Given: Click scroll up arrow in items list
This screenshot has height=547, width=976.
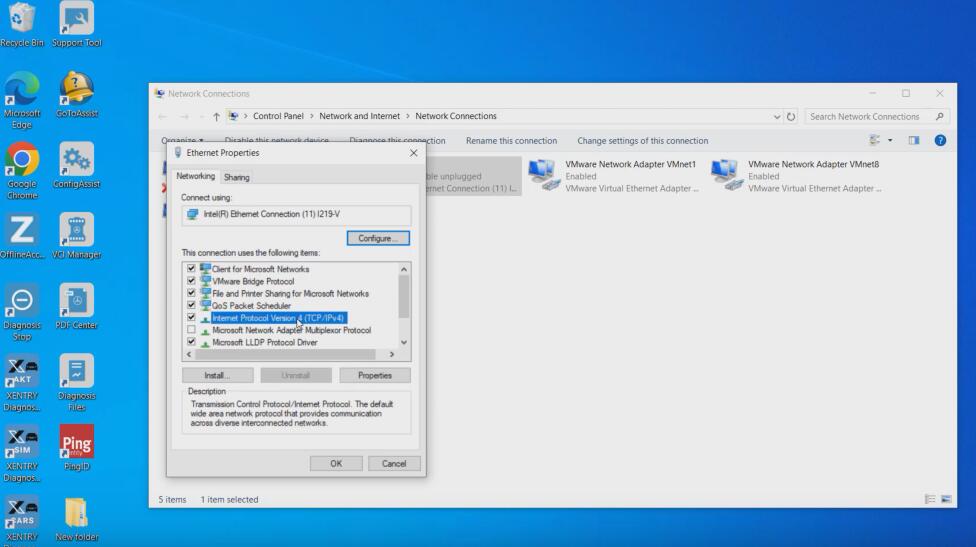Looking at the screenshot, I should coord(404,269).
